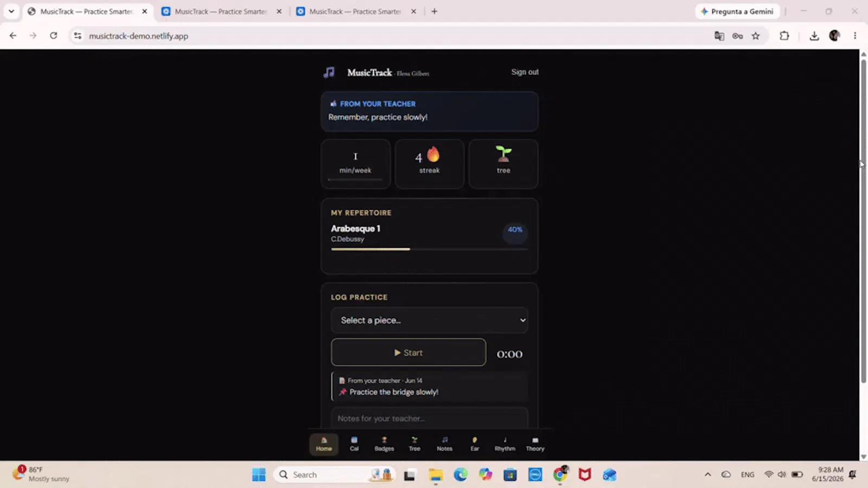Click the From Your Teacher message banner
This screenshot has width=868, height=488.
430,111
